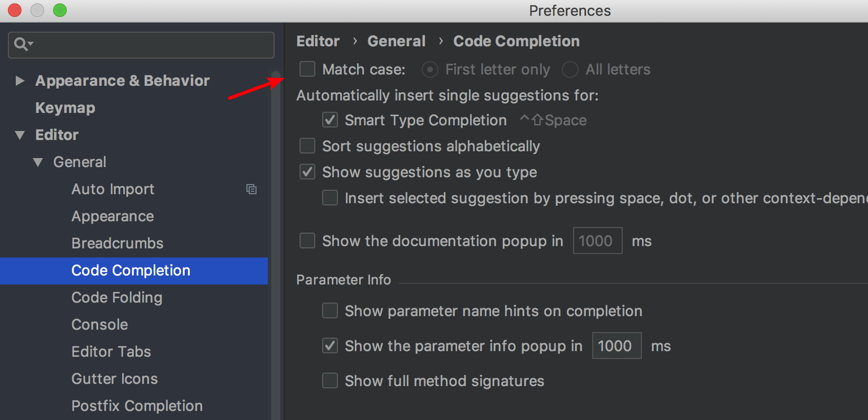The height and width of the screenshot is (420, 868).
Task: Expand the Appearance & Behavior section
Action: (x=20, y=81)
